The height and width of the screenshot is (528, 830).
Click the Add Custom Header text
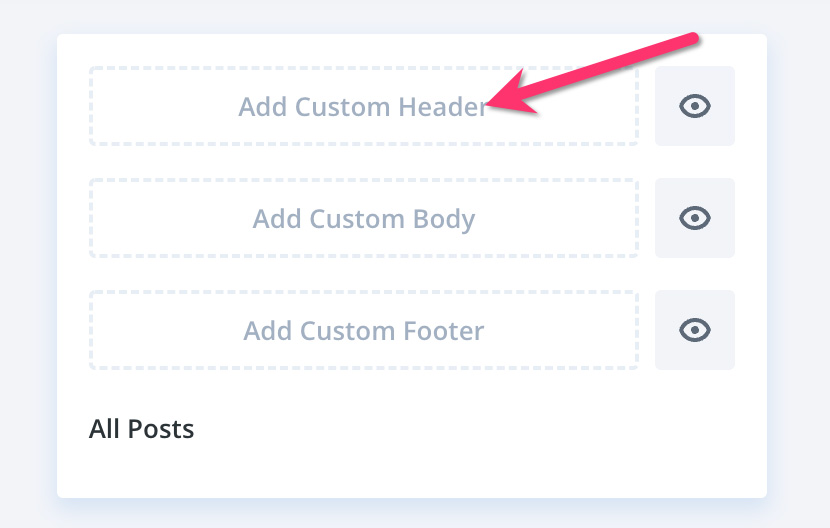tap(363, 107)
